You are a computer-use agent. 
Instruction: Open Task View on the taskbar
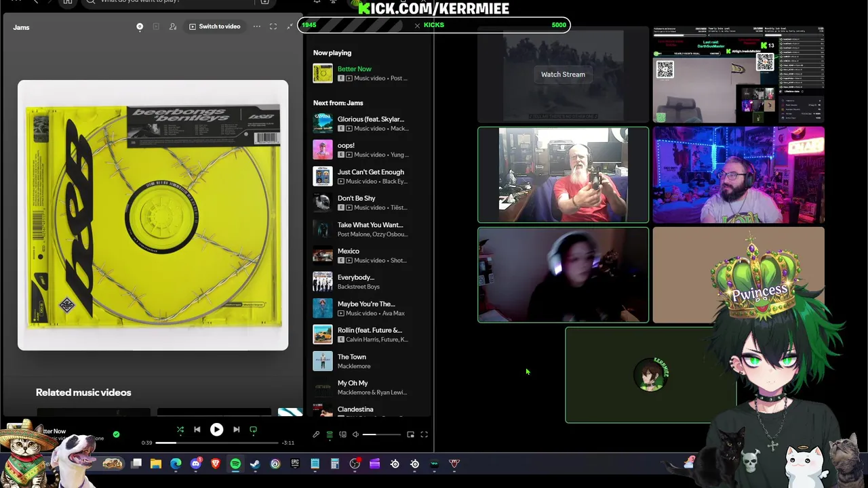[x=136, y=464]
